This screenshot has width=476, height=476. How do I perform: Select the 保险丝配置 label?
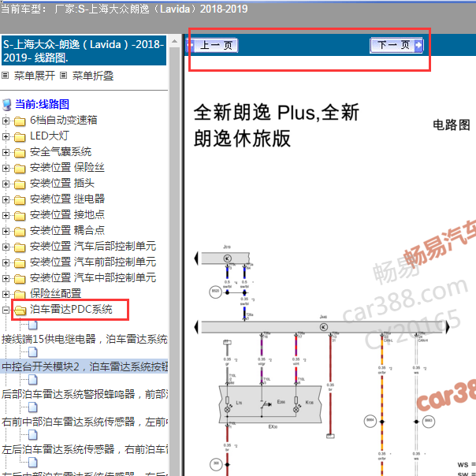pos(55,293)
